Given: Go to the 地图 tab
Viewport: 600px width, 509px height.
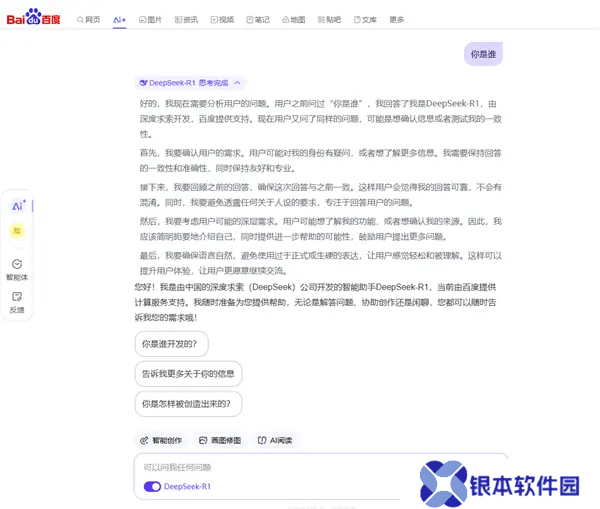Looking at the screenshot, I should pyautogui.click(x=293, y=19).
